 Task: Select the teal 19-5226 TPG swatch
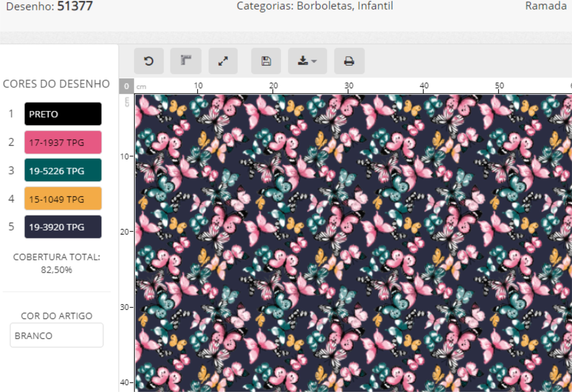63,170
